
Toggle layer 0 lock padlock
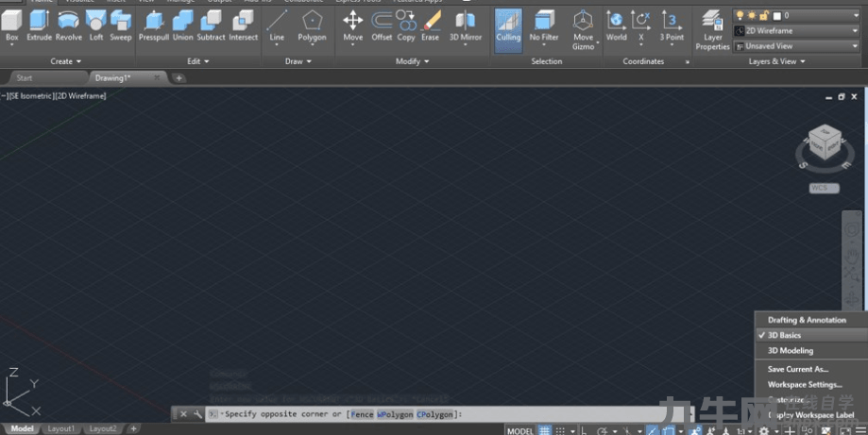click(764, 15)
